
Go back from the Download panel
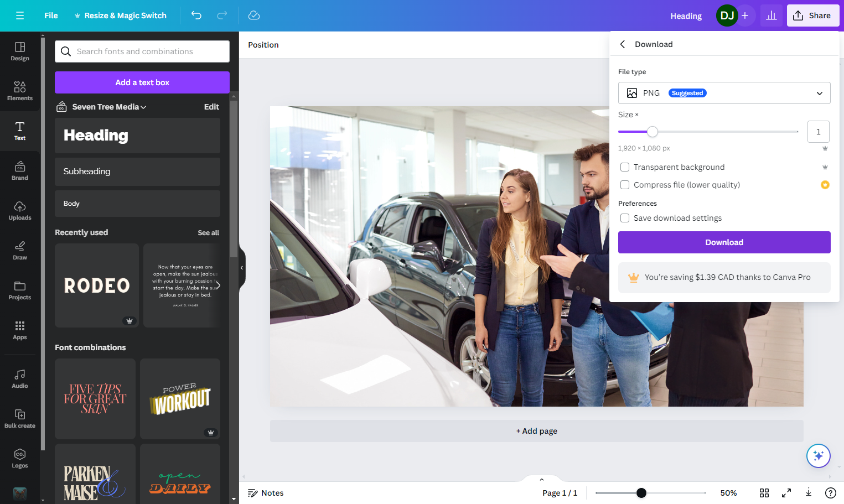(623, 44)
